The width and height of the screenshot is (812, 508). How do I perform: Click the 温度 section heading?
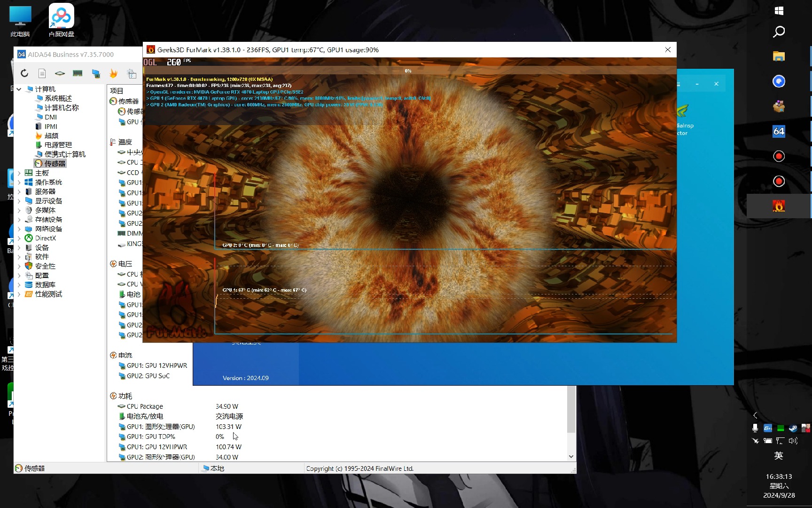click(125, 142)
